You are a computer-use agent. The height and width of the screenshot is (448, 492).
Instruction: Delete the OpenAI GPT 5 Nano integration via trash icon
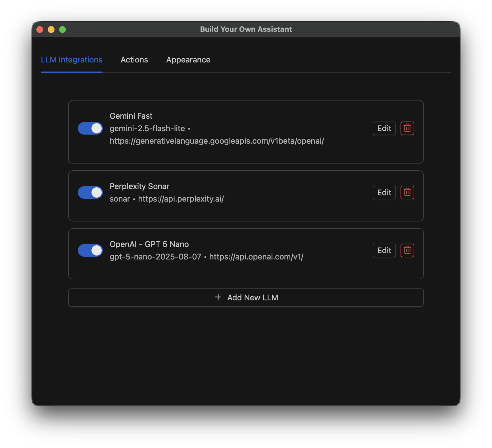pos(407,250)
